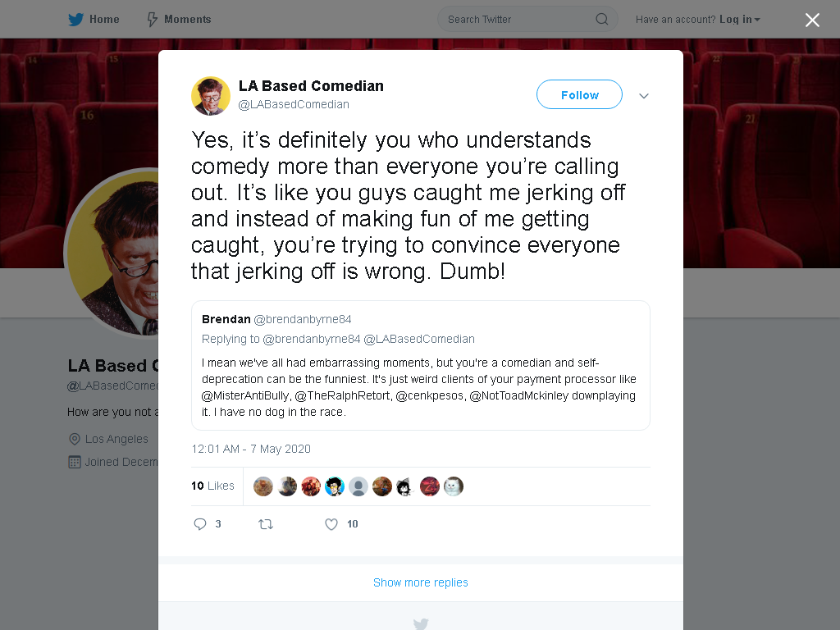This screenshot has height=630, width=840.
Task: Click the first liker's avatar
Action: (x=263, y=486)
